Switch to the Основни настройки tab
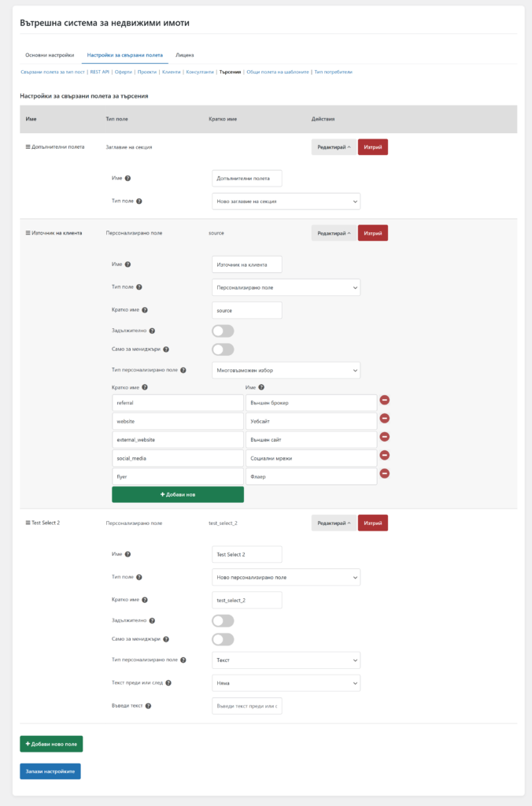The image size is (532, 806). point(50,55)
